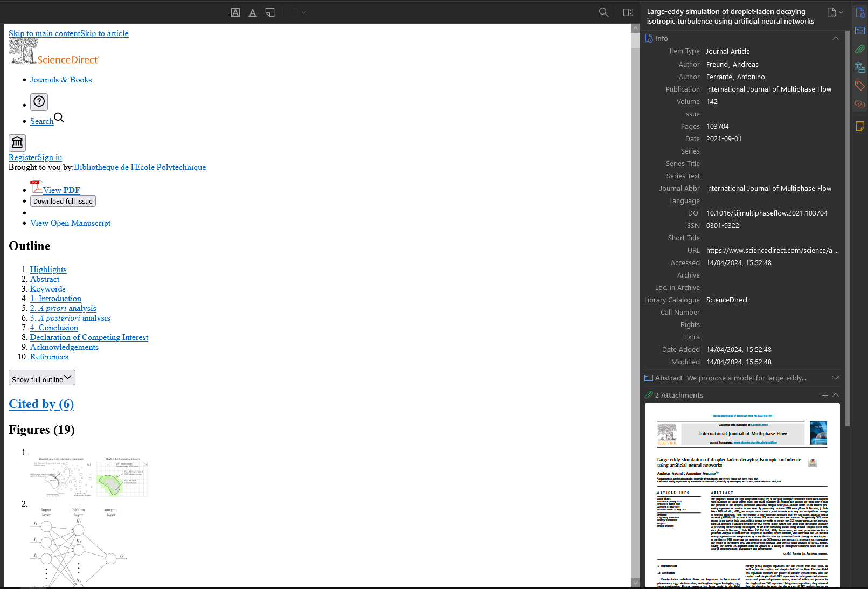Open figure 2 neural network thumbnail
Image resolution: width=868 pixels, height=589 pixels.
click(79, 547)
